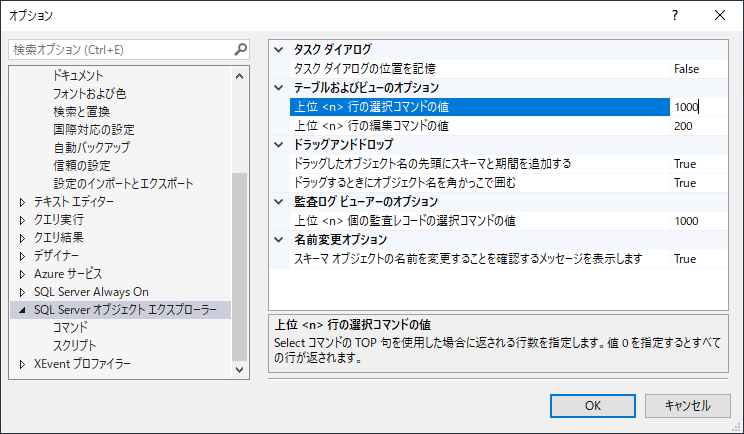Screen dimensions: 744x434
Task: Select the スクリプト tree item
Action: click(74, 346)
